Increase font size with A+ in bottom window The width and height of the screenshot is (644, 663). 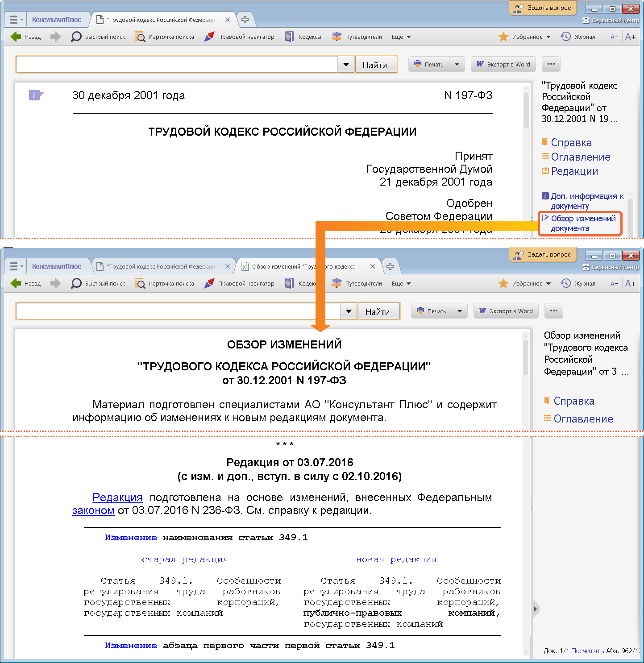point(630,283)
